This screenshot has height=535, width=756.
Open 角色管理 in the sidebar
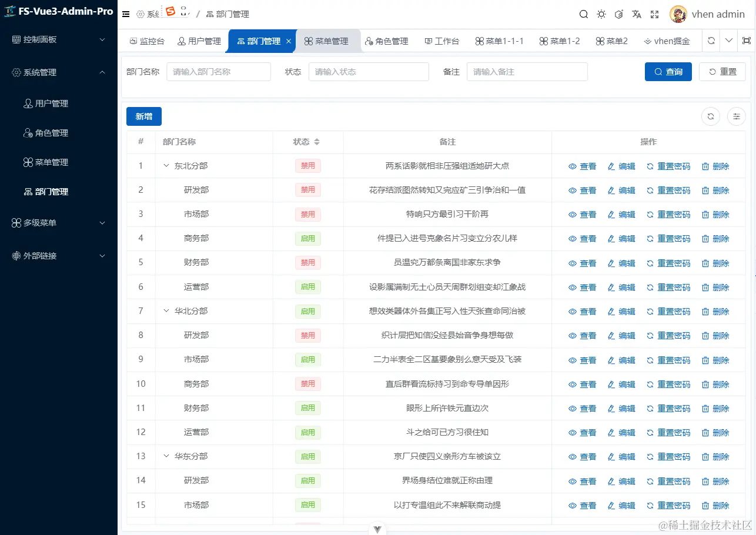[59, 133]
